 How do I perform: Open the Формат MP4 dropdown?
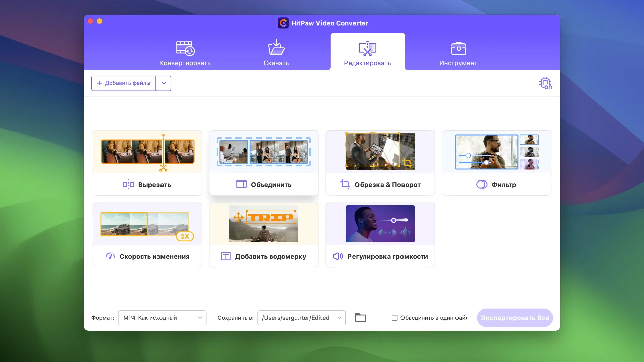tap(162, 318)
